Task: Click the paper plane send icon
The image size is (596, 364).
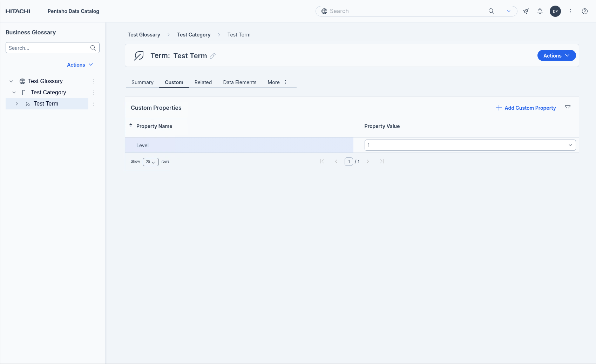Action: [526, 11]
